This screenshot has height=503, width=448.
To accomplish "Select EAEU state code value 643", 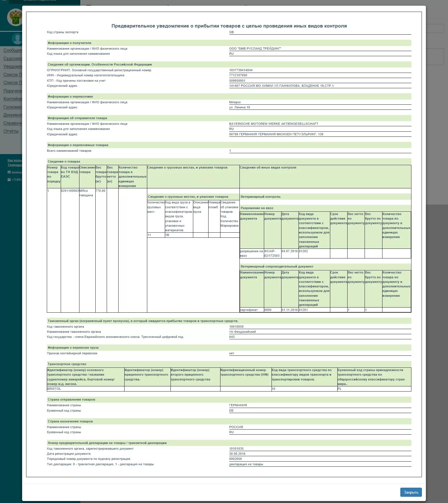I will pyautogui.click(x=232, y=337).
